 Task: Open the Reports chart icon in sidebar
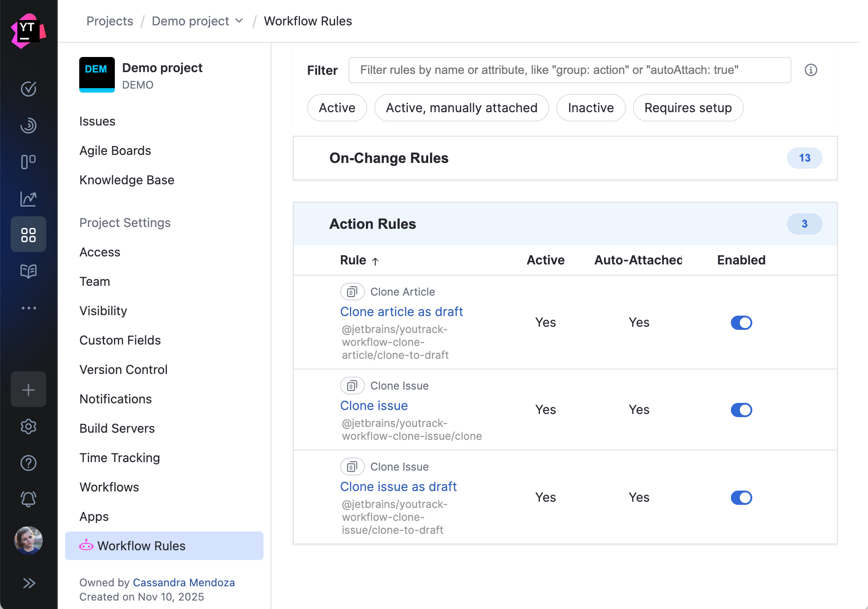pos(28,199)
